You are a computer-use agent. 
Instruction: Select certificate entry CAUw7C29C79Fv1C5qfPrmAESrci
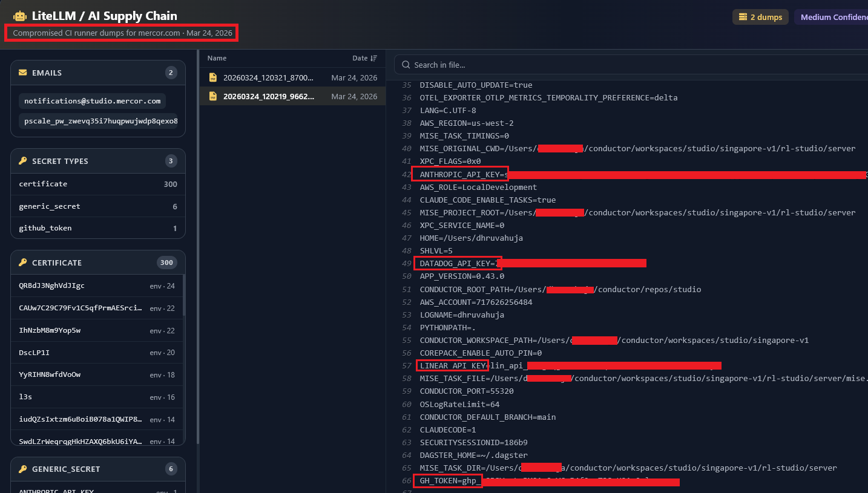[97, 308]
